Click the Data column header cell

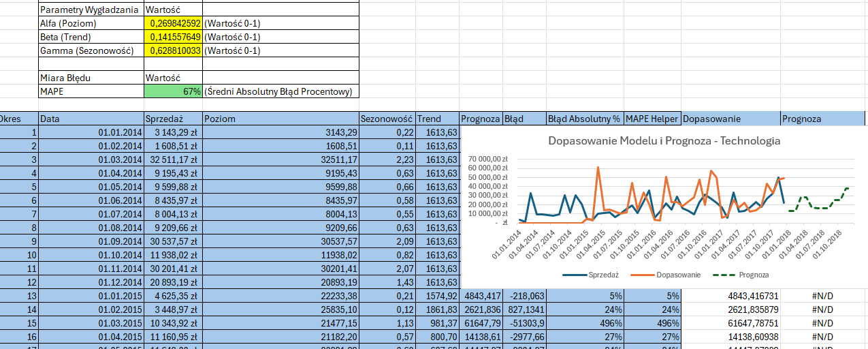[91, 119]
